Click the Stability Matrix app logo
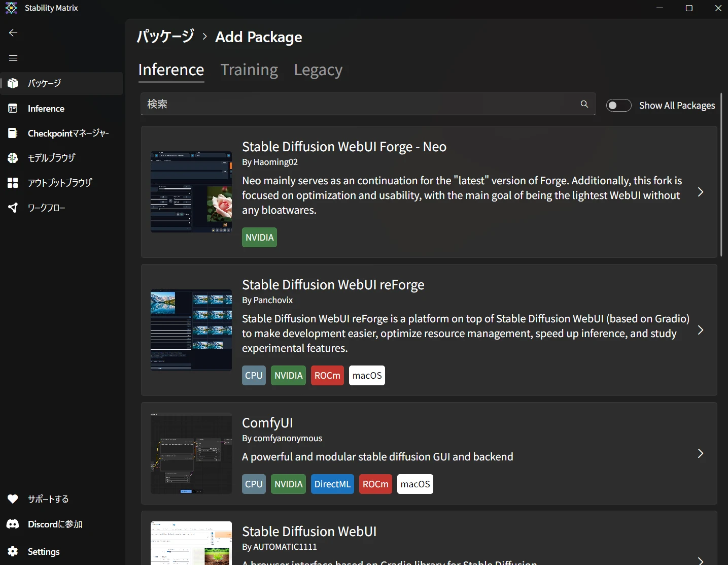 coord(11,8)
